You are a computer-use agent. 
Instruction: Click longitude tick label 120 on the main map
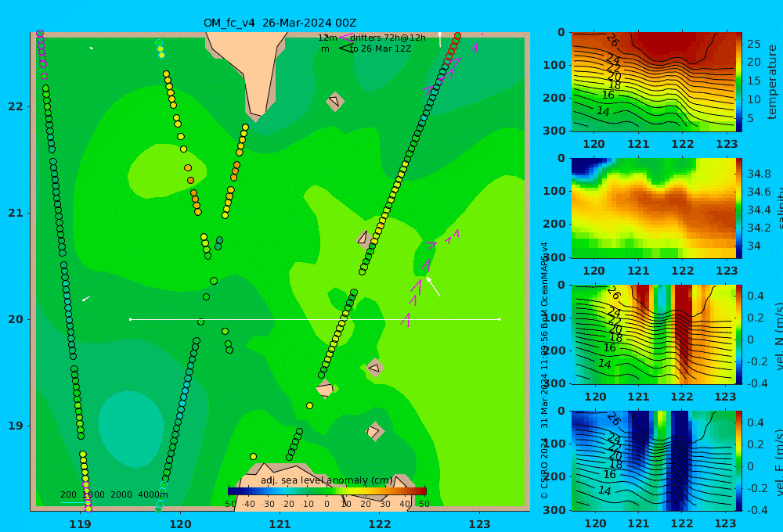tap(180, 524)
